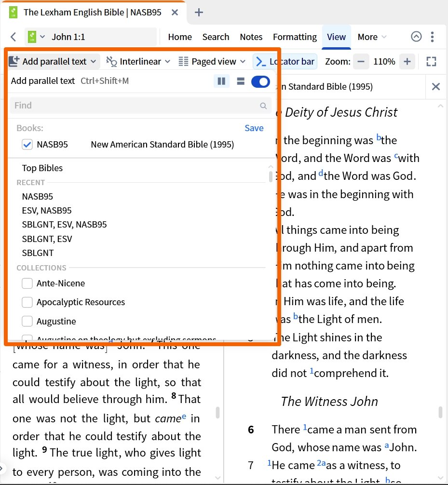
Task: Click the Add parallel text toolbar icon
Action: click(14, 61)
